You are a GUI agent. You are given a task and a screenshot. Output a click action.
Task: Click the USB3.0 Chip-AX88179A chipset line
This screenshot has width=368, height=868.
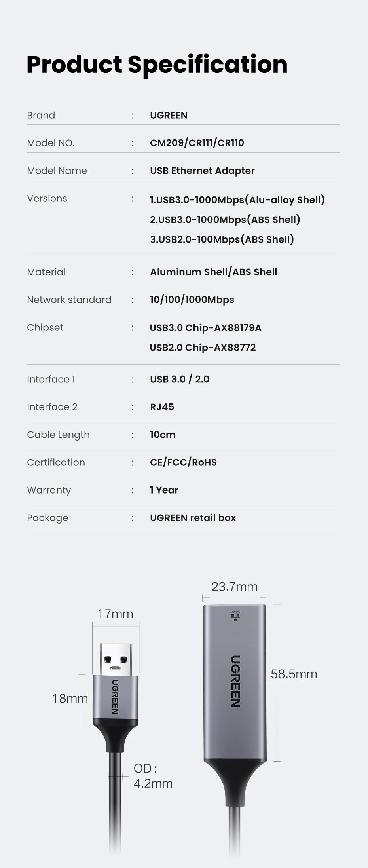click(205, 328)
